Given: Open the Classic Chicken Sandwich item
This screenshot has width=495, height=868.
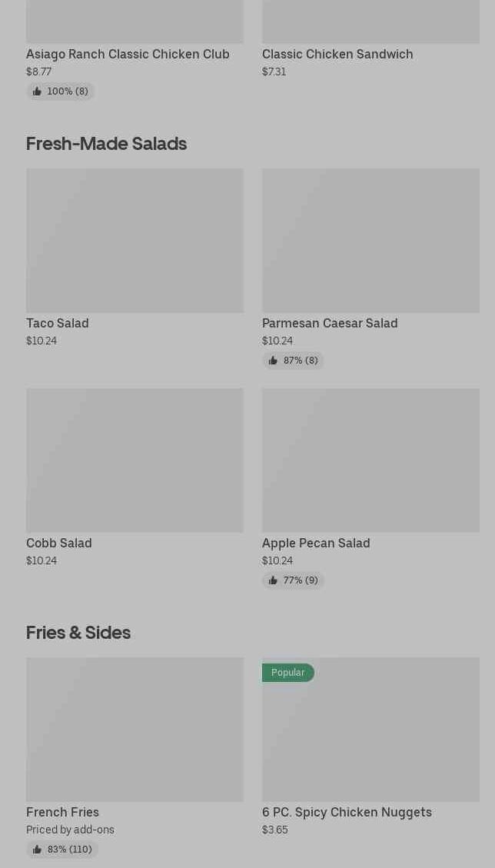Looking at the screenshot, I should point(337,54).
